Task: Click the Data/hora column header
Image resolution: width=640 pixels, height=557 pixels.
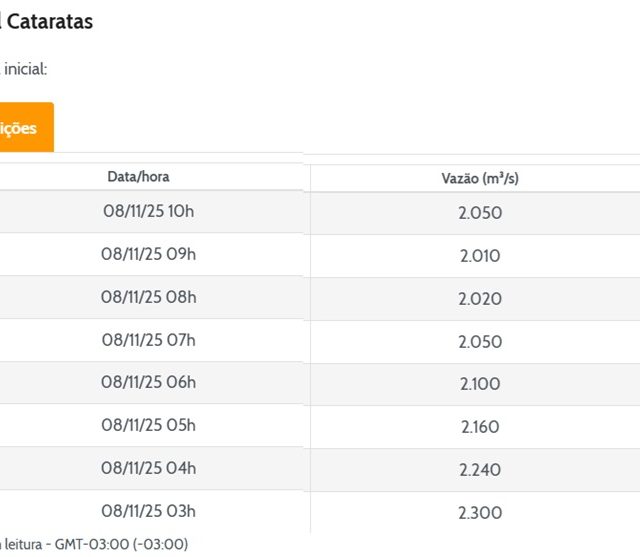Action: [x=139, y=177]
